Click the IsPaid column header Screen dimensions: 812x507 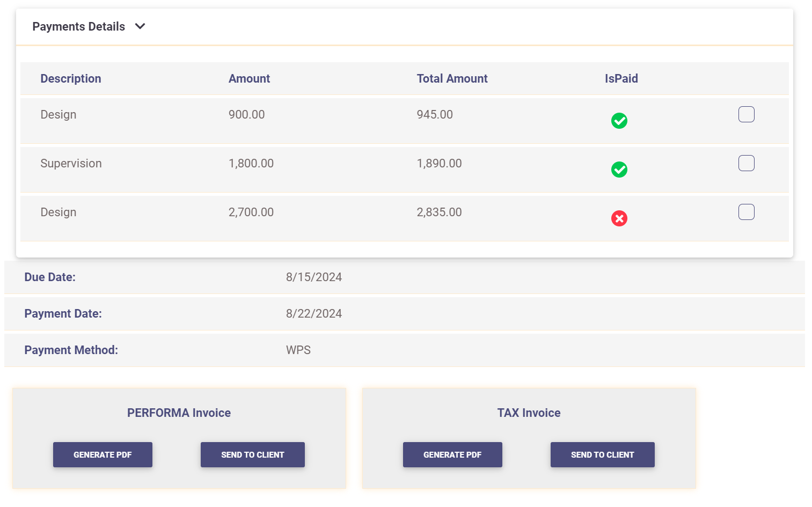point(621,79)
